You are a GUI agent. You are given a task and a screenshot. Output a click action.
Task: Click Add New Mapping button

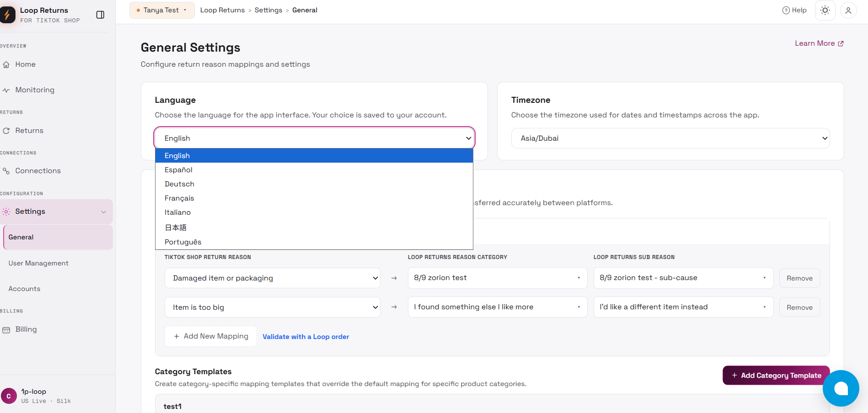(211, 336)
